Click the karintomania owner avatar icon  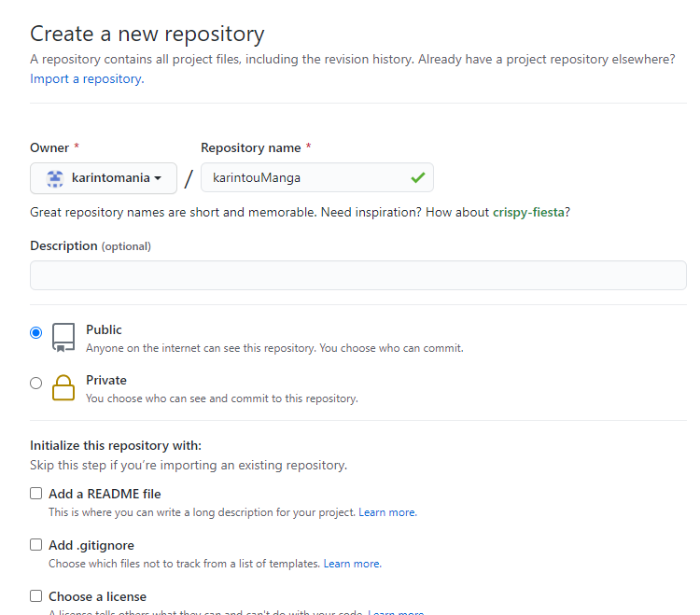[x=55, y=178]
